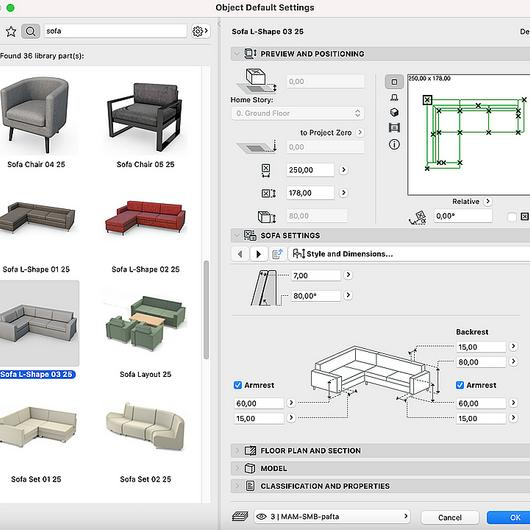Click arrow beside 178,00 field
This screenshot has width=530, height=530.
(343, 193)
